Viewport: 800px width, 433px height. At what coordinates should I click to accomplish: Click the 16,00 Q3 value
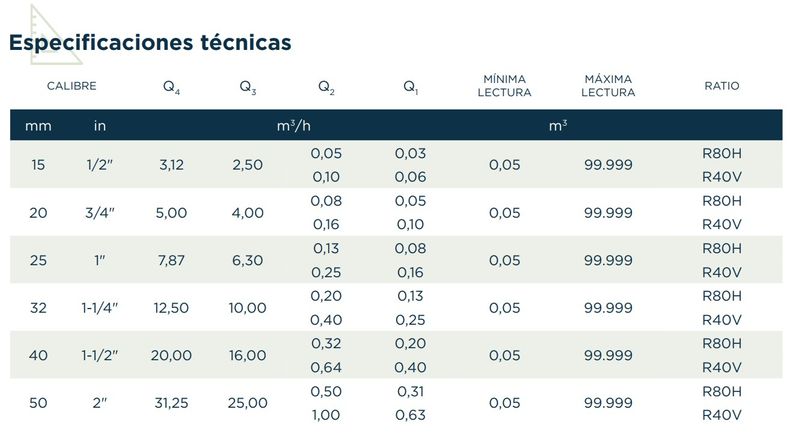tap(248, 355)
